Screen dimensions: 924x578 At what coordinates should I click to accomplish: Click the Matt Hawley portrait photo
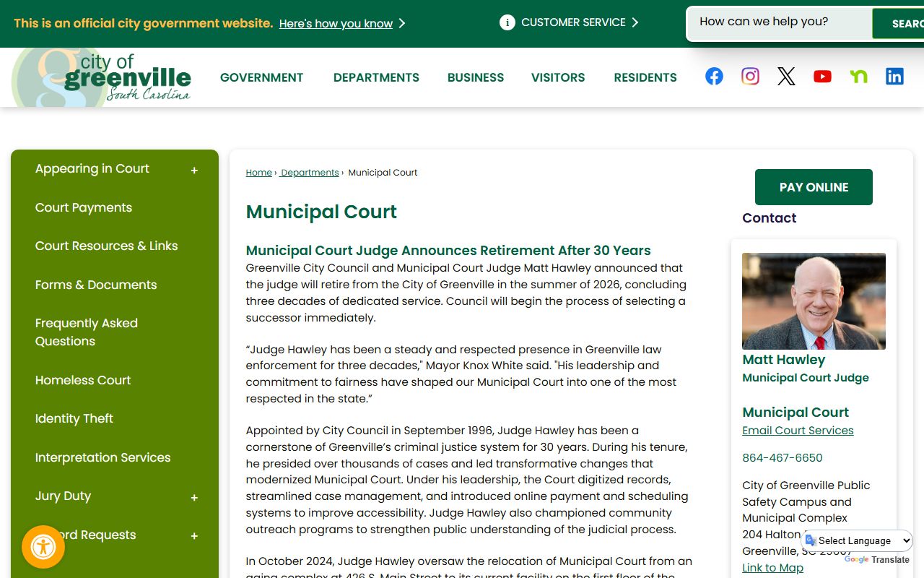(814, 301)
